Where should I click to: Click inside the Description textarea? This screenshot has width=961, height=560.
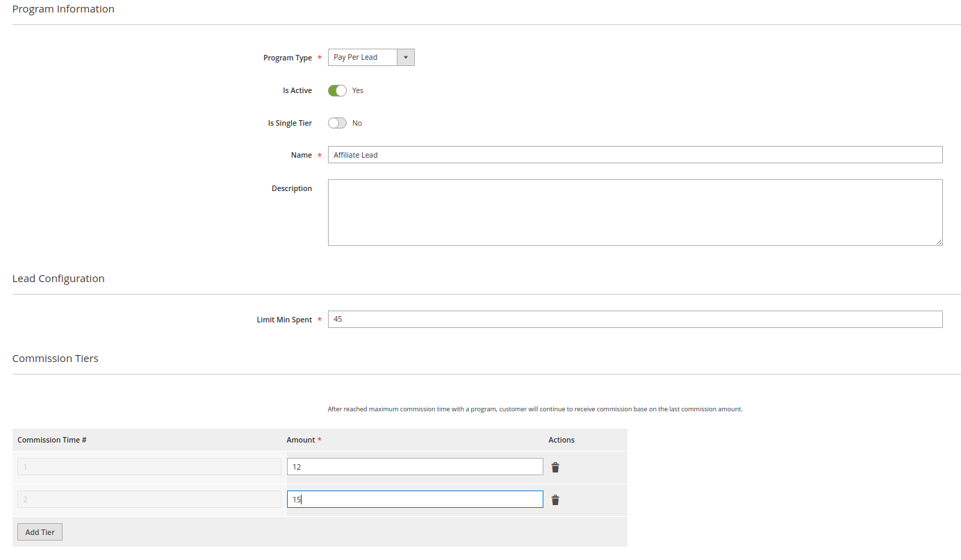(635, 213)
